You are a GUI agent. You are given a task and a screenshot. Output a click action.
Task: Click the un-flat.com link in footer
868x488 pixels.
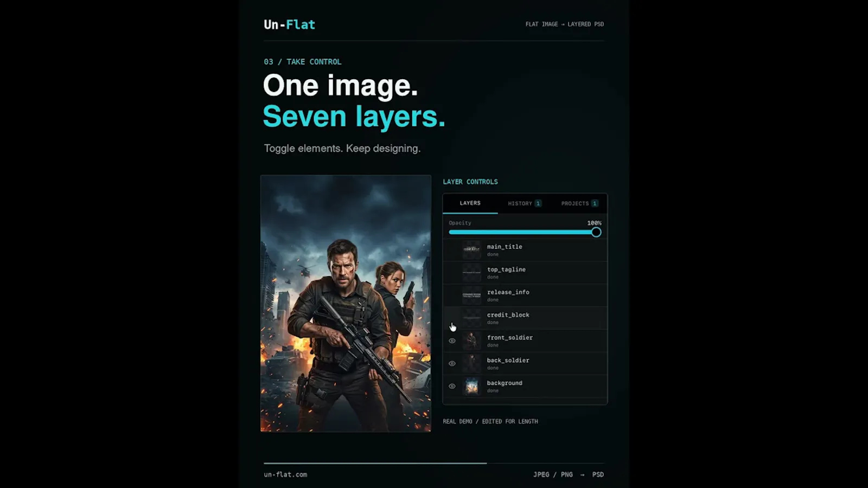coord(285,474)
